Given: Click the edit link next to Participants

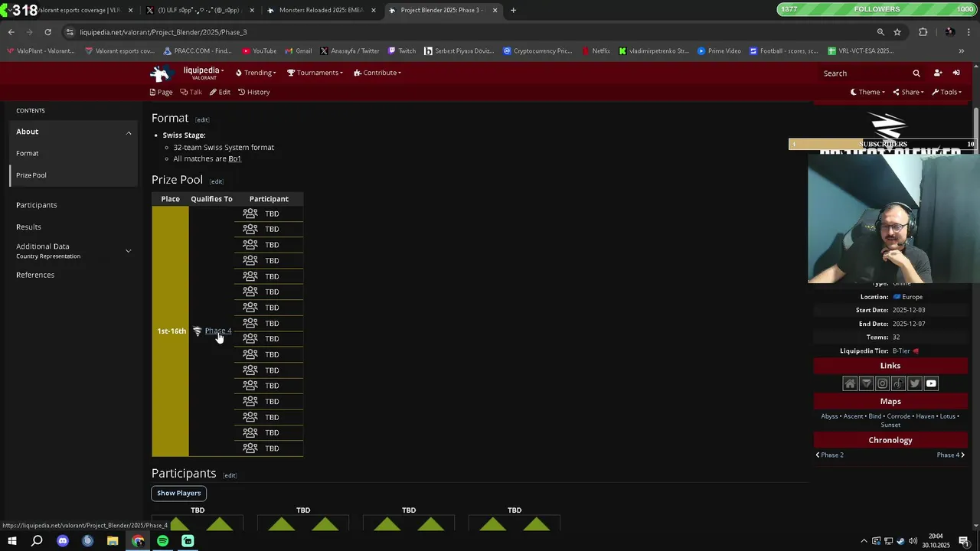Looking at the screenshot, I should [230, 476].
